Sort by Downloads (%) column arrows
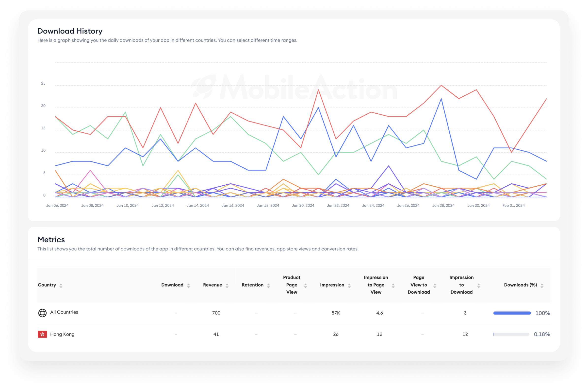This screenshot has width=588, height=389. click(542, 286)
